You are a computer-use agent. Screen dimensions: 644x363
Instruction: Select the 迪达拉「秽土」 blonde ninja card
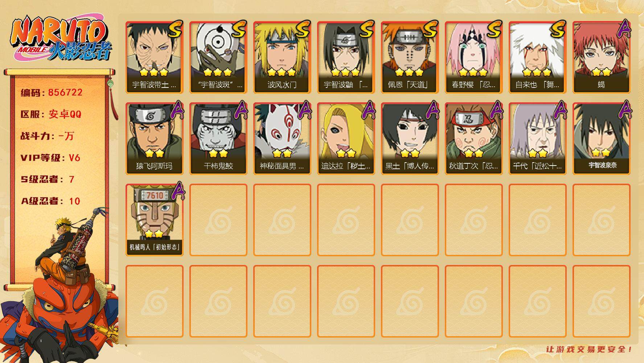pos(346,139)
